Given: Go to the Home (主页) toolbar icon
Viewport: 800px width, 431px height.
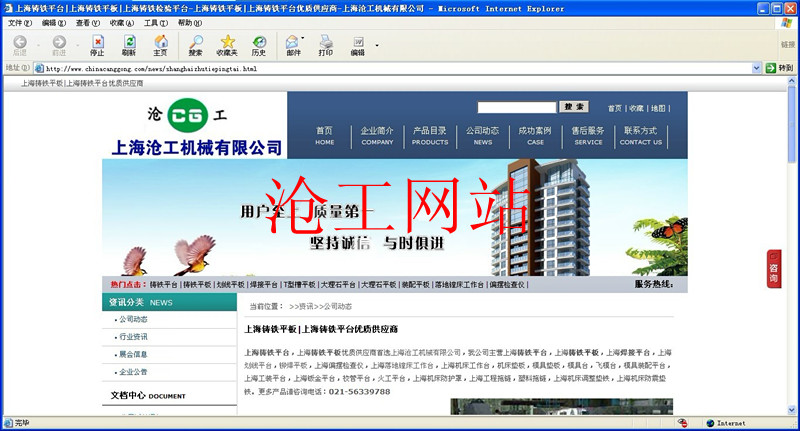Looking at the screenshot, I should pyautogui.click(x=160, y=45).
